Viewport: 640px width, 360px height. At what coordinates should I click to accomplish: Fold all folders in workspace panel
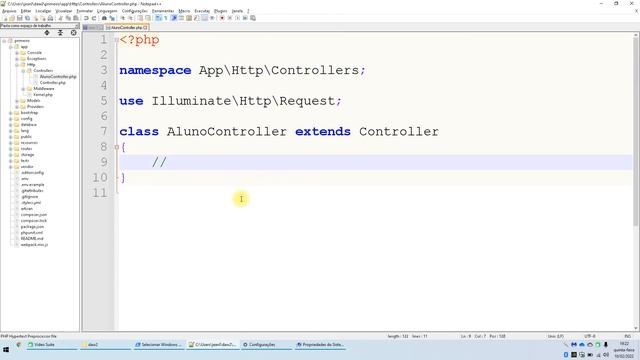60,33
